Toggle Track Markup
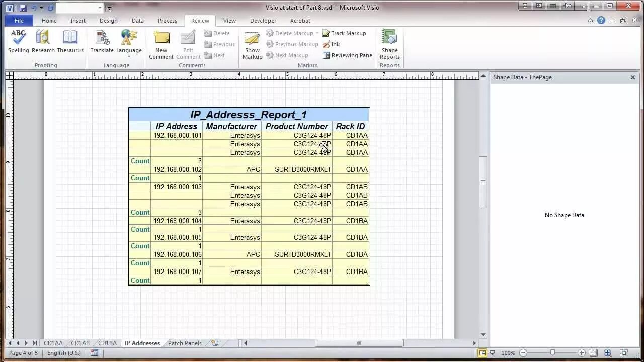 click(344, 33)
